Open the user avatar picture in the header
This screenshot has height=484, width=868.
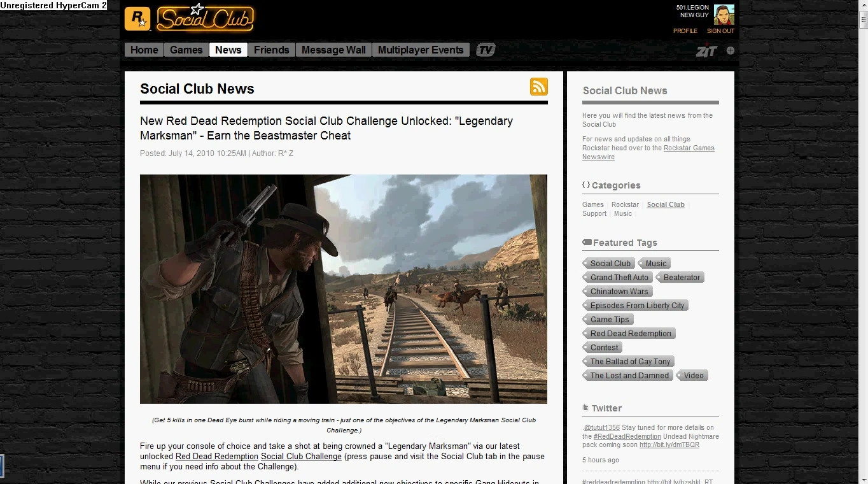pos(724,14)
